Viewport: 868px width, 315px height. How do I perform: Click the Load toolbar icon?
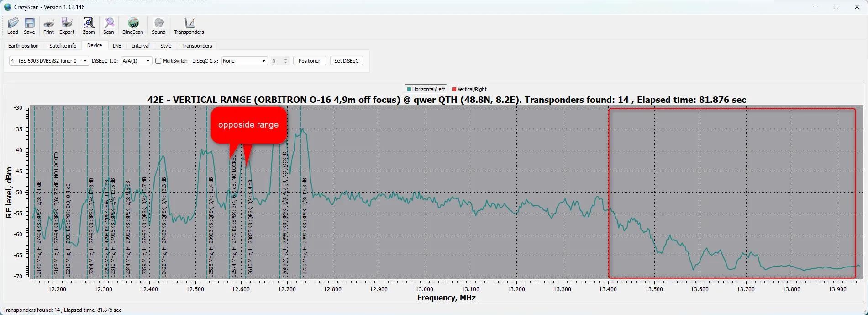coord(13,26)
